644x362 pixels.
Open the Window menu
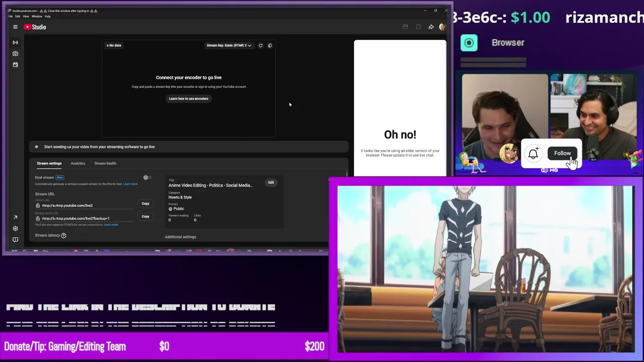pyautogui.click(x=37, y=16)
